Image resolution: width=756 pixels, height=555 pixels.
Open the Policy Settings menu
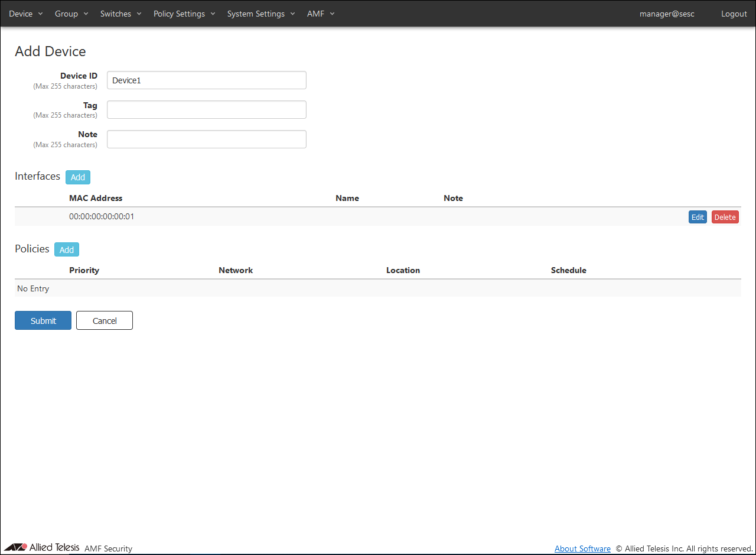(x=184, y=14)
